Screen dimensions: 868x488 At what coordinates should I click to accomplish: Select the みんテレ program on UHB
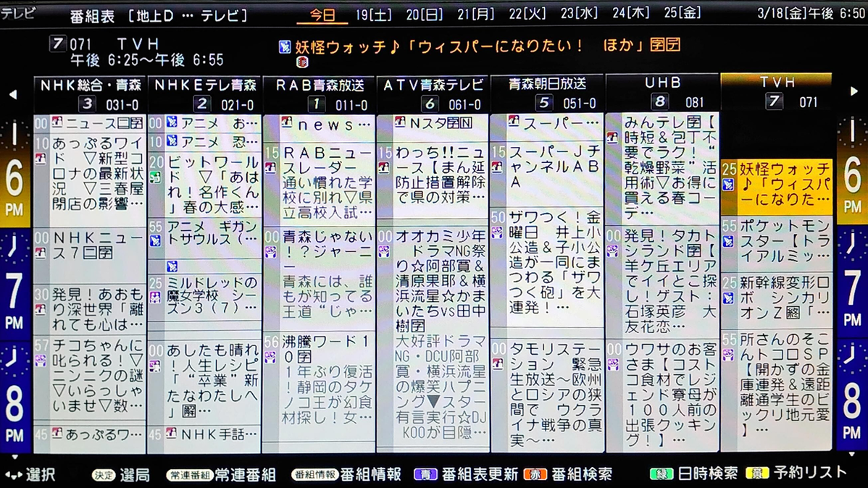662,167
